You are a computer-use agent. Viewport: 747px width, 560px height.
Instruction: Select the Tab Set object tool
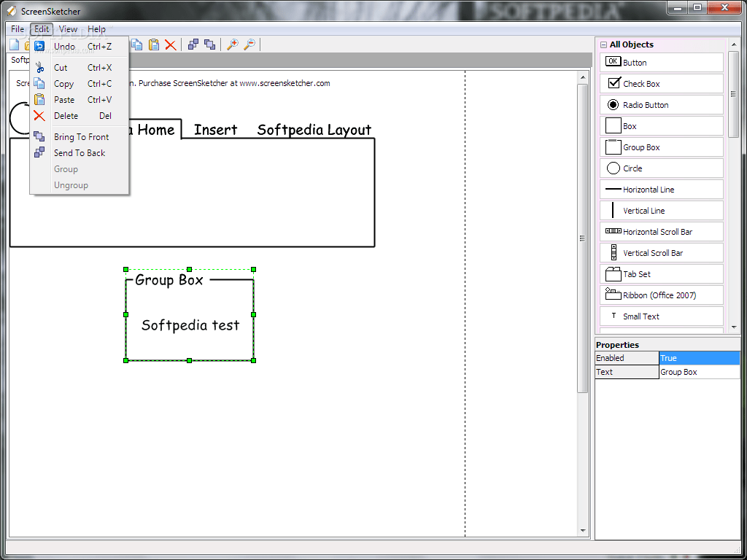(x=661, y=274)
